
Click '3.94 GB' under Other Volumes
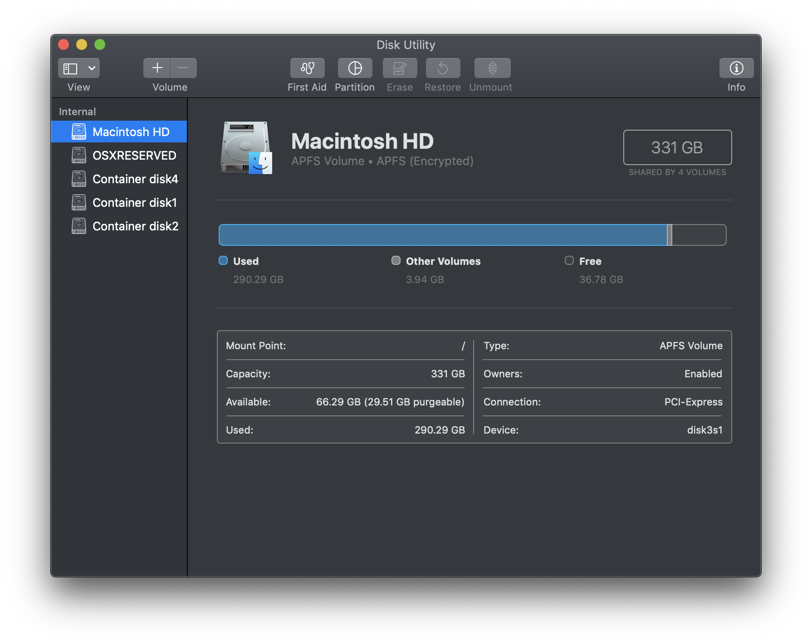(425, 279)
